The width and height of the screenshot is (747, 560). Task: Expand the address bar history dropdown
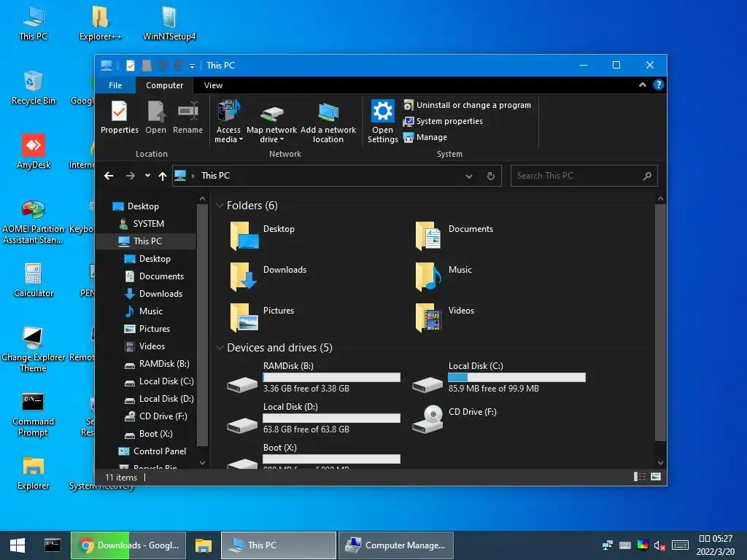[x=469, y=176]
